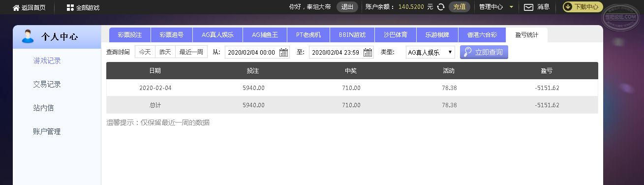Expand the 管理中心 dropdown arrow
The image size is (644, 185).
click(x=511, y=7)
